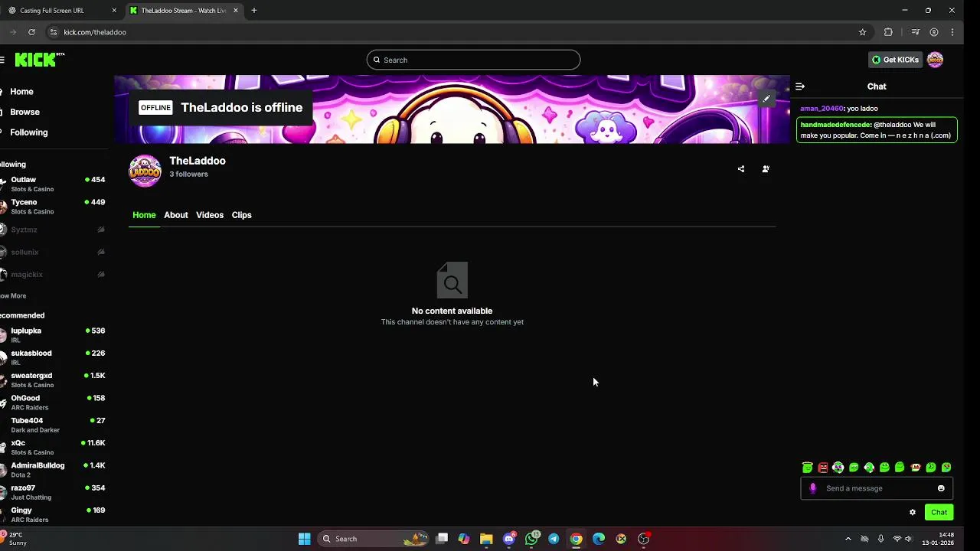Open Tube404 recommended channel
Screen dimensions: 980x551
tap(53, 425)
